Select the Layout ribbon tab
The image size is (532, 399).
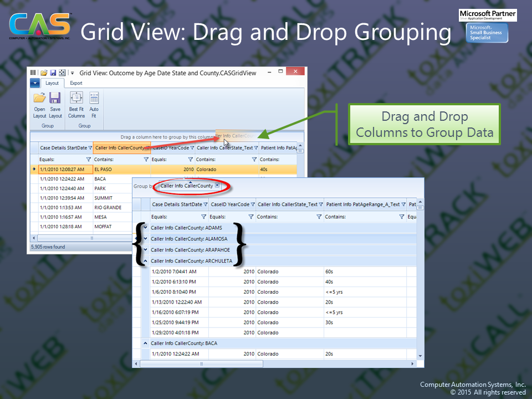[52, 83]
